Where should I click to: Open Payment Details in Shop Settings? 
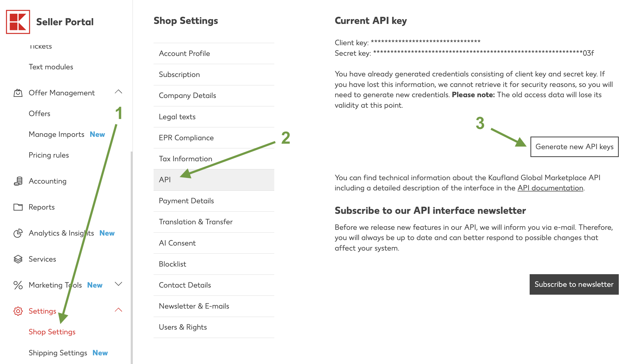(x=214, y=201)
